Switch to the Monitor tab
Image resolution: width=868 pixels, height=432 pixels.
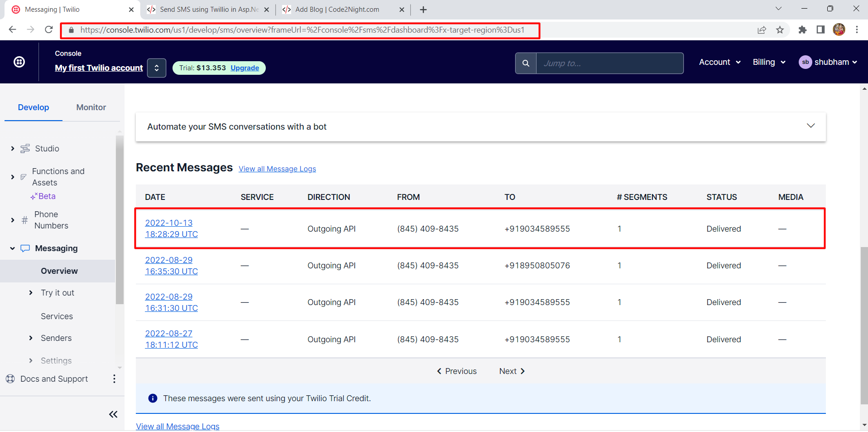click(x=91, y=107)
